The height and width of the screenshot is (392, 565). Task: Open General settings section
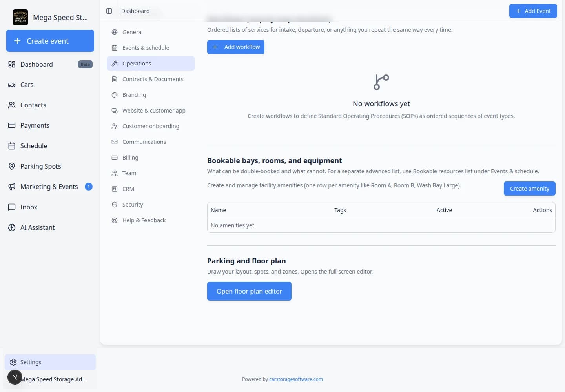point(151,32)
